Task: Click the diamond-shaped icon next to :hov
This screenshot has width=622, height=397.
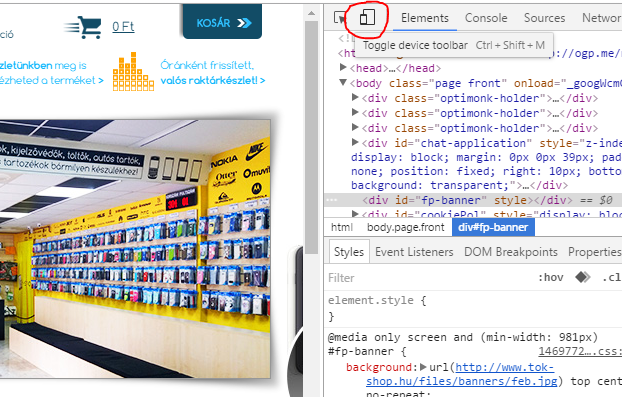Action: (582, 277)
